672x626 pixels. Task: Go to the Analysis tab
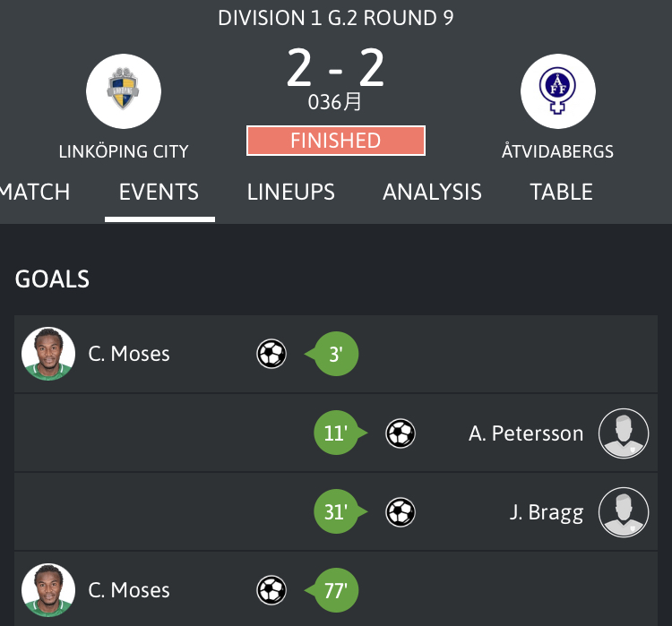pos(432,192)
